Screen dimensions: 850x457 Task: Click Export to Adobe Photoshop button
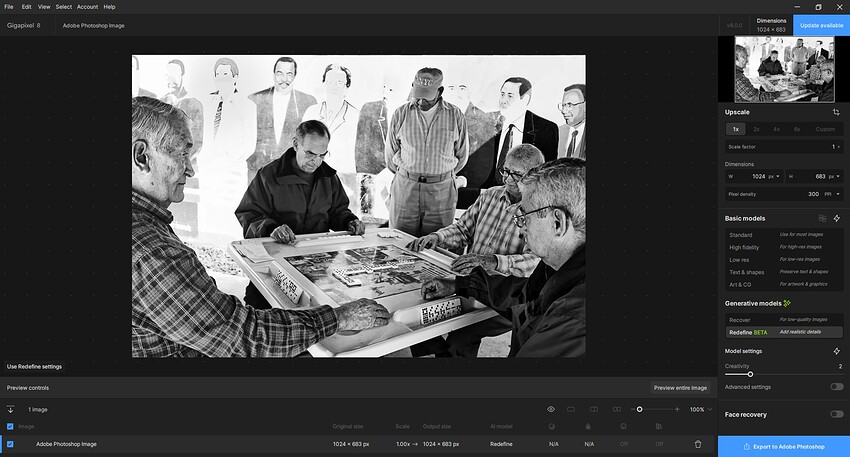point(783,446)
